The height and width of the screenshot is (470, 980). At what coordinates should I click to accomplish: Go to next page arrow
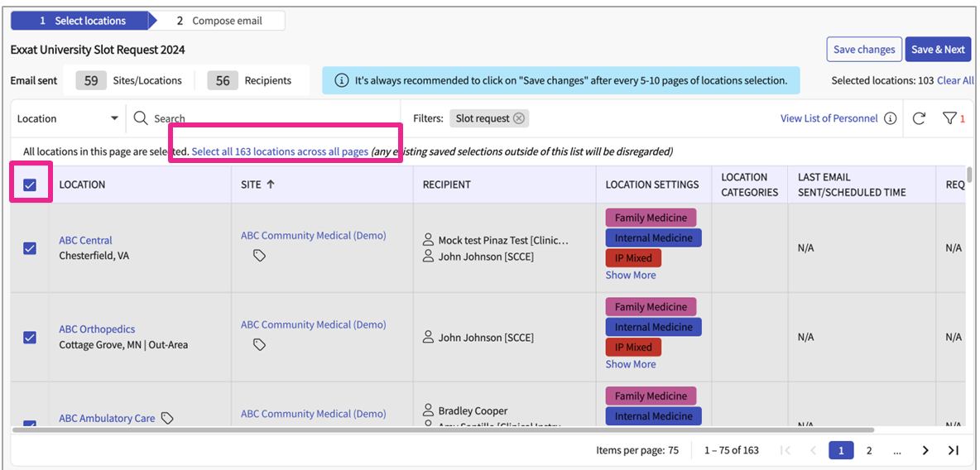point(925,450)
